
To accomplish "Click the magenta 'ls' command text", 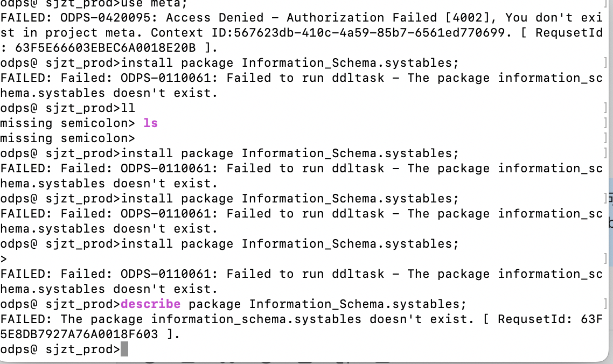I will coord(150,123).
